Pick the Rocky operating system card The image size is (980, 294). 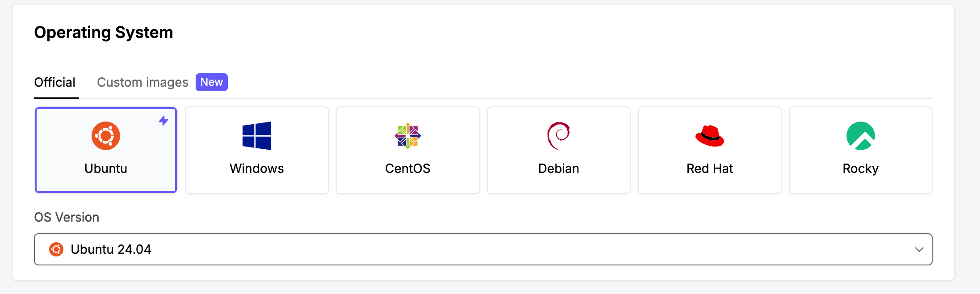coord(861,150)
